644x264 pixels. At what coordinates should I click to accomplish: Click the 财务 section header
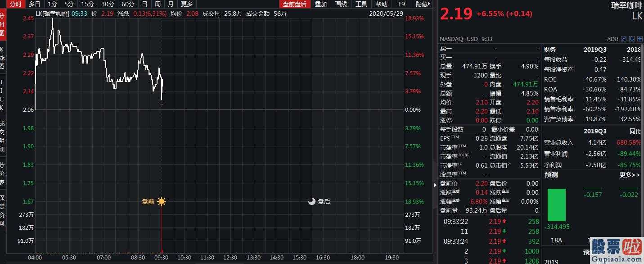549,50
